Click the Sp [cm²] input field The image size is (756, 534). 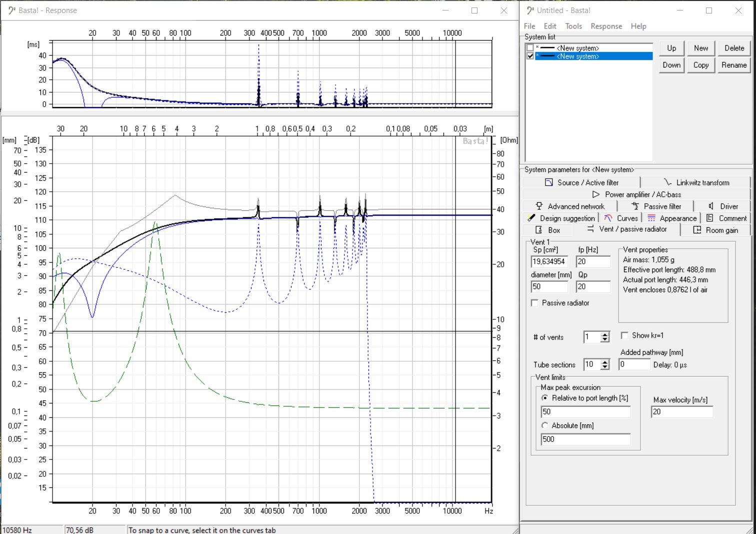(549, 261)
